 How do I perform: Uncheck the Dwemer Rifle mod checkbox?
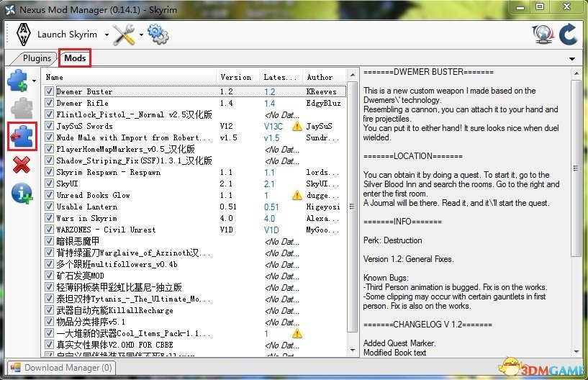(x=49, y=103)
